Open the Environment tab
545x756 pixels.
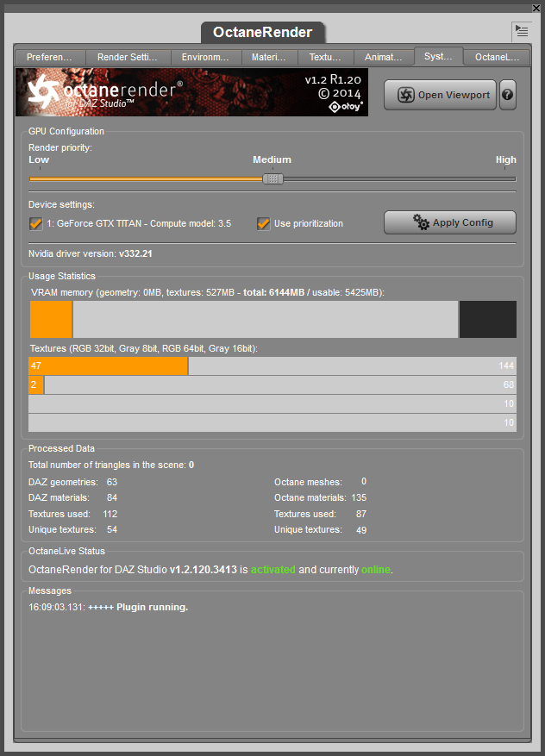[x=206, y=58]
